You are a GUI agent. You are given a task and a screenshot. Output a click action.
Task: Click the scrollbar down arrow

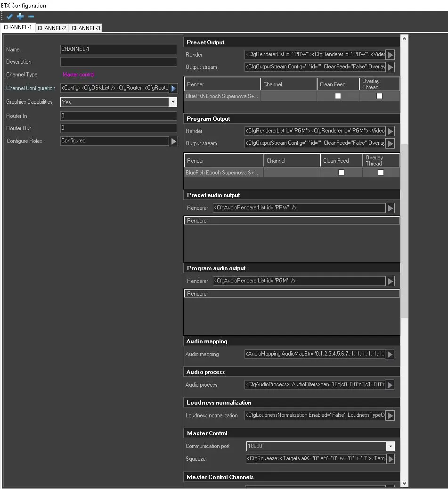pos(404,483)
